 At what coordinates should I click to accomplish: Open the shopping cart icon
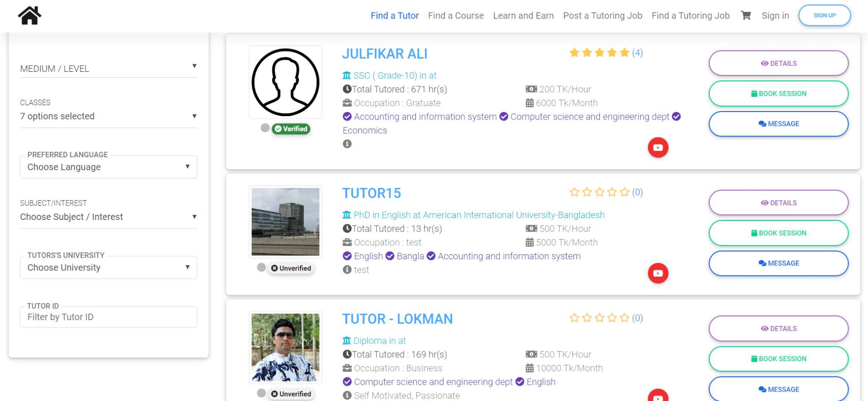point(745,15)
